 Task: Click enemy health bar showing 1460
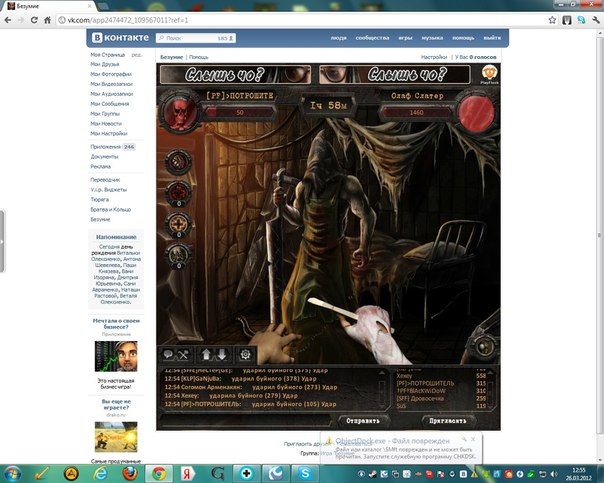point(417,112)
